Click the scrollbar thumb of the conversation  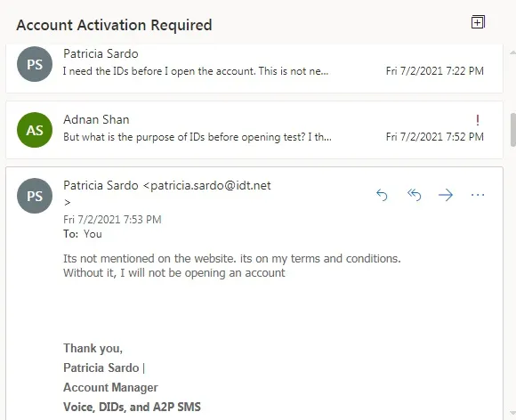tap(513, 130)
